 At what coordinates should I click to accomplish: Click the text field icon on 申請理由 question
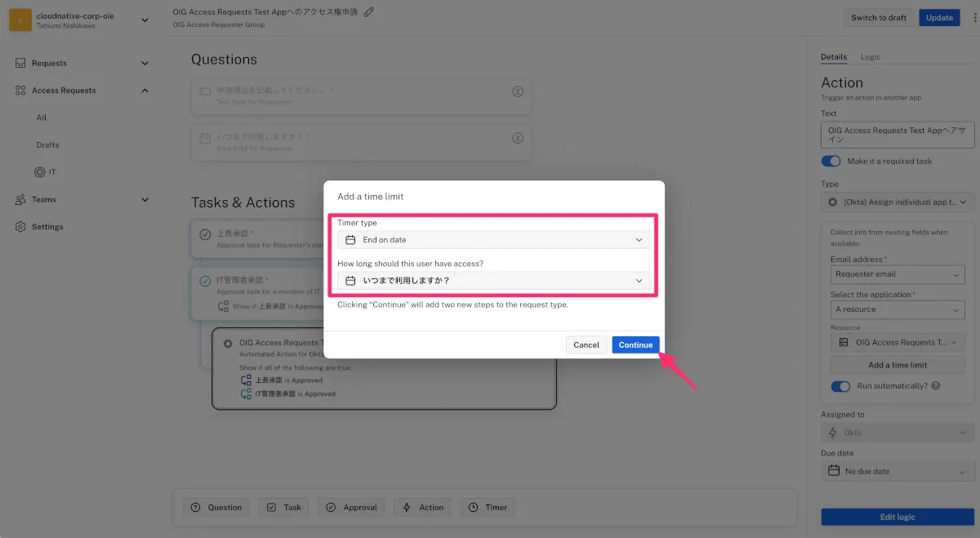pyautogui.click(x=205, y=91)
